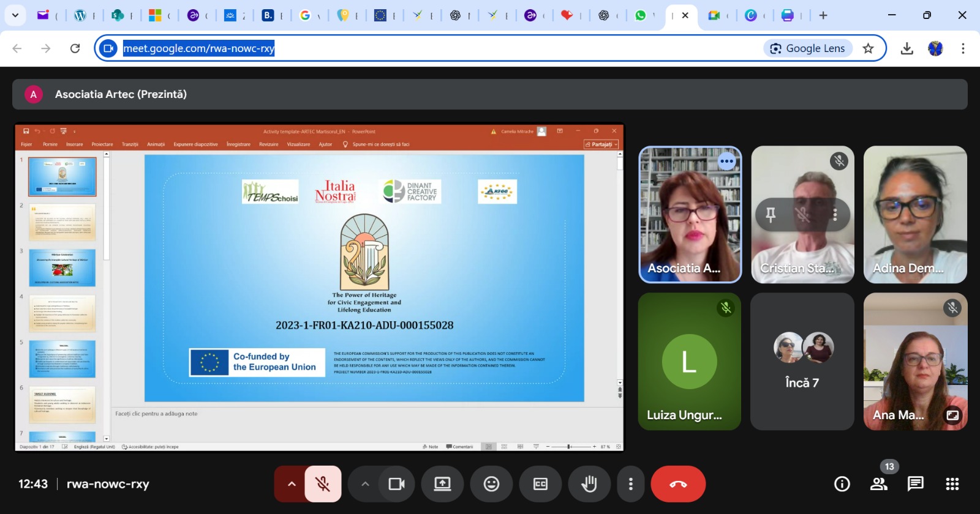Open a new browser tab
Image resolution: width=980 pixels, height=514 pixels.
pos(823,15)
